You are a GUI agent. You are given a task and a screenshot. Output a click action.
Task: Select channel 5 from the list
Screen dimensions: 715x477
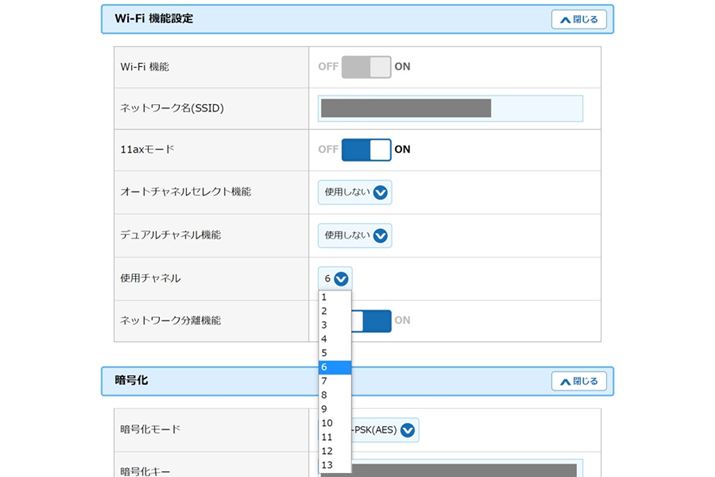pos(334,353)
